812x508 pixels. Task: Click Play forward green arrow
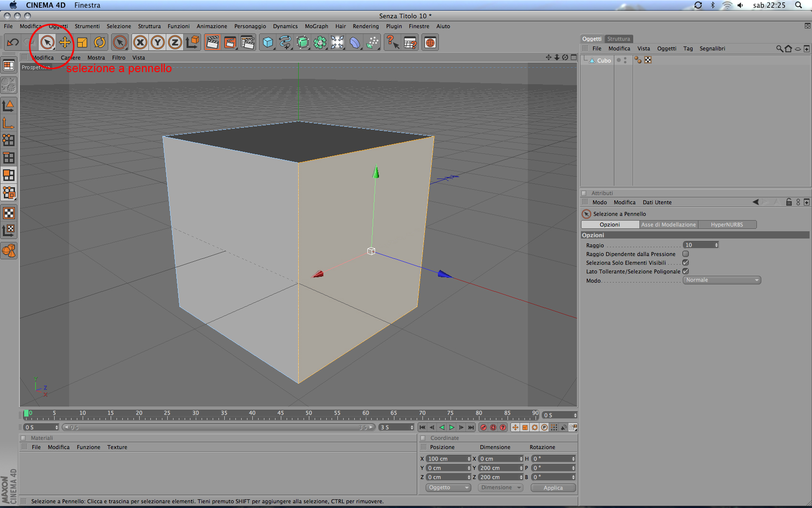point(452,427)
